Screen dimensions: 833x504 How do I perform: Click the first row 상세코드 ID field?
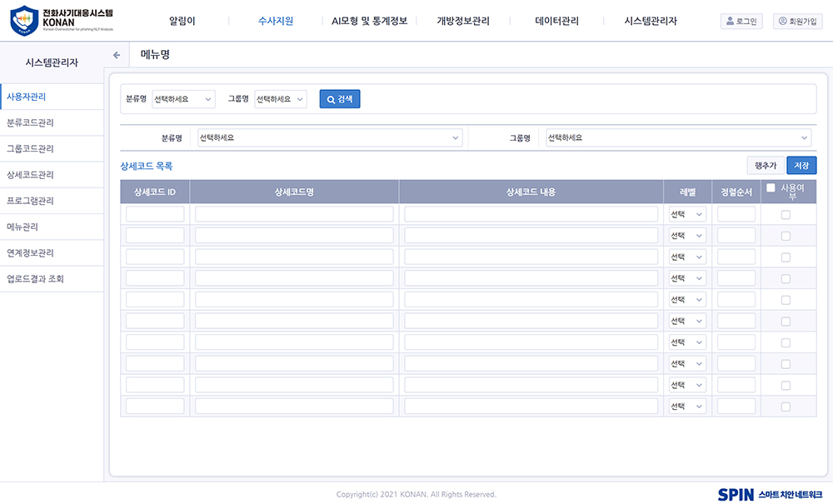click(x=155, y=215)
